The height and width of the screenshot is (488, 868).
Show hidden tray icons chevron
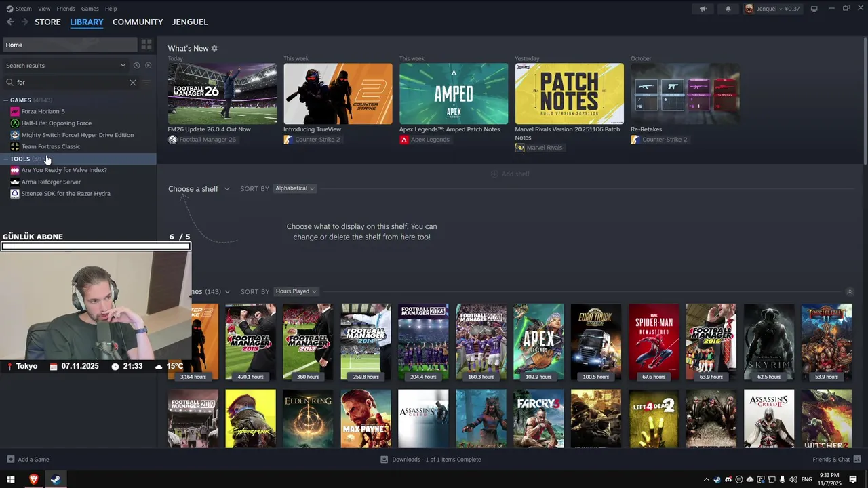pos(707,480)
